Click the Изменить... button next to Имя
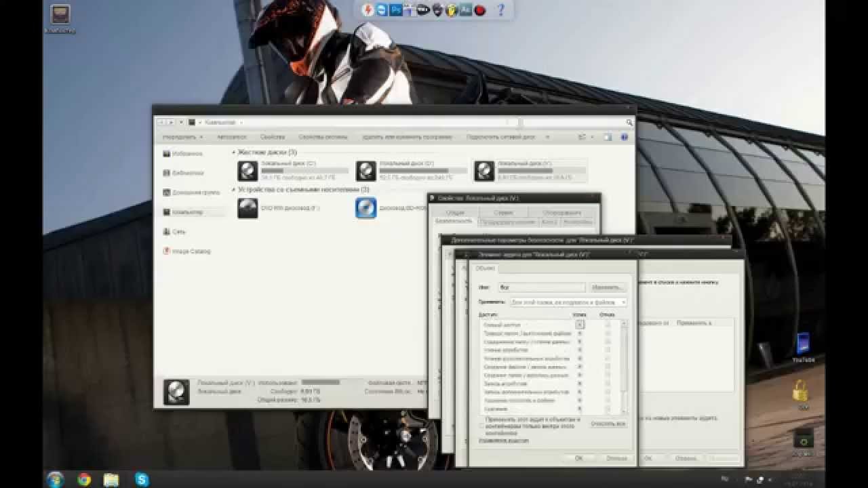This screenshot has width=868, height=488. coord(608,287)
